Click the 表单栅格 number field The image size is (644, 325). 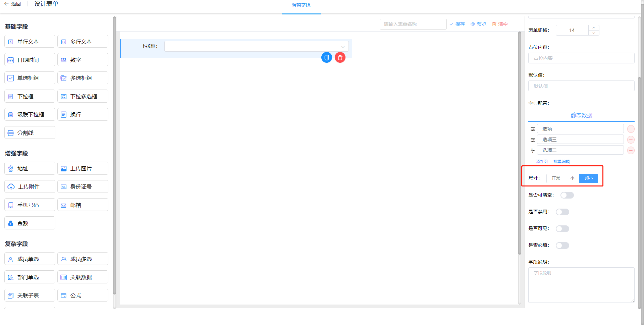(572, 30)
